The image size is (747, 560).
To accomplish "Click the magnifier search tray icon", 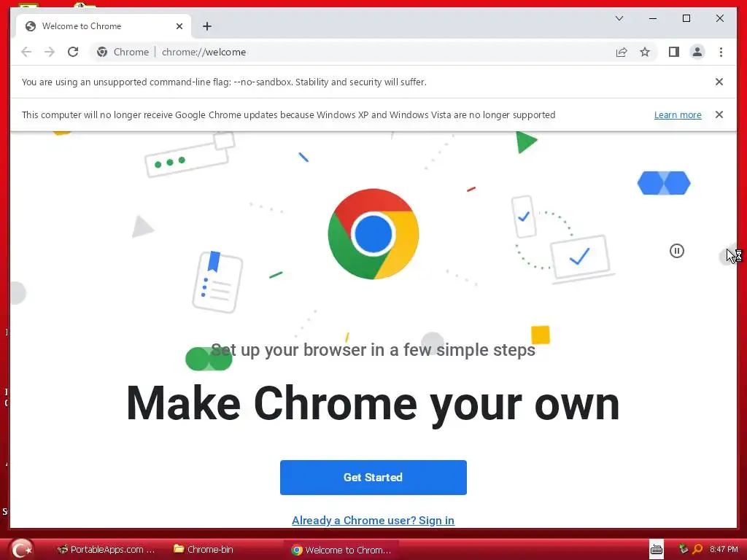I will point(697,549).
